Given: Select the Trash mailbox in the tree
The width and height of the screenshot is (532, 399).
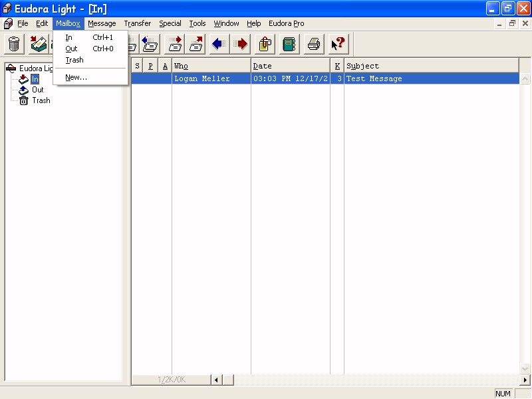Looking at the screenshot, I should pyautogui.click(x=41, y=100).
